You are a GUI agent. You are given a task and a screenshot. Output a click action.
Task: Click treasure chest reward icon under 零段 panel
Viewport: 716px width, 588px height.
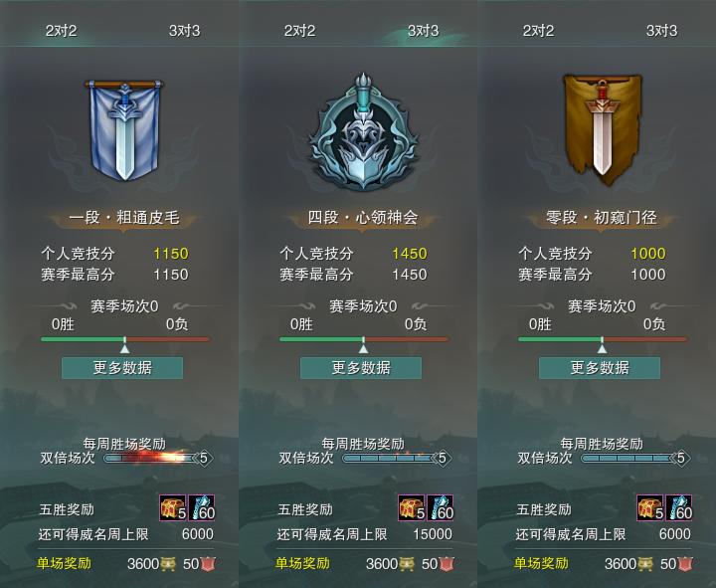pyautogui.click(x=650, y=507)
